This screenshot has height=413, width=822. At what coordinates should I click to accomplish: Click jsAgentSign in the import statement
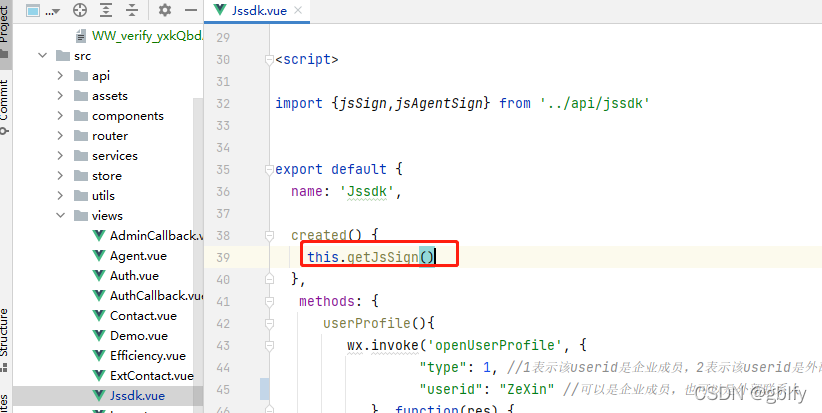pyautogui.click(x=438, y=104)
